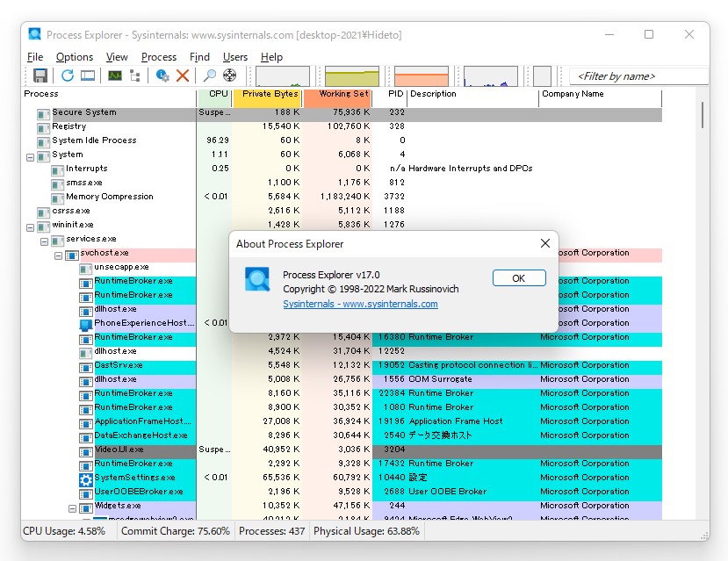Viewport: 728px width, 561px height.
Task: Open the Users menu
Action: coord(234,56)
